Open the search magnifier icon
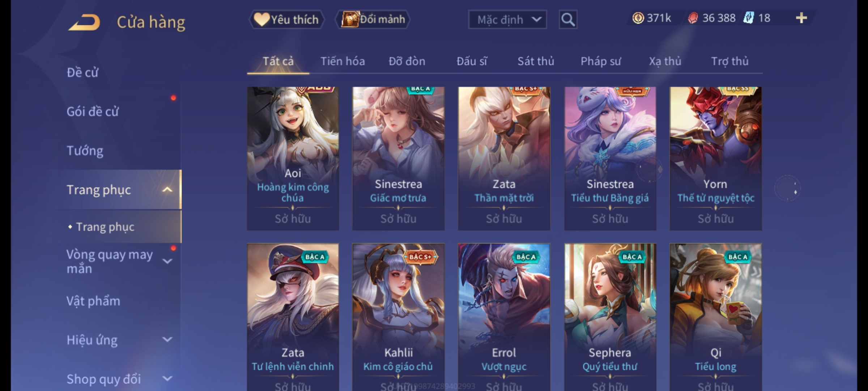This screenshot has width=868, height=391. click(568, 20)
